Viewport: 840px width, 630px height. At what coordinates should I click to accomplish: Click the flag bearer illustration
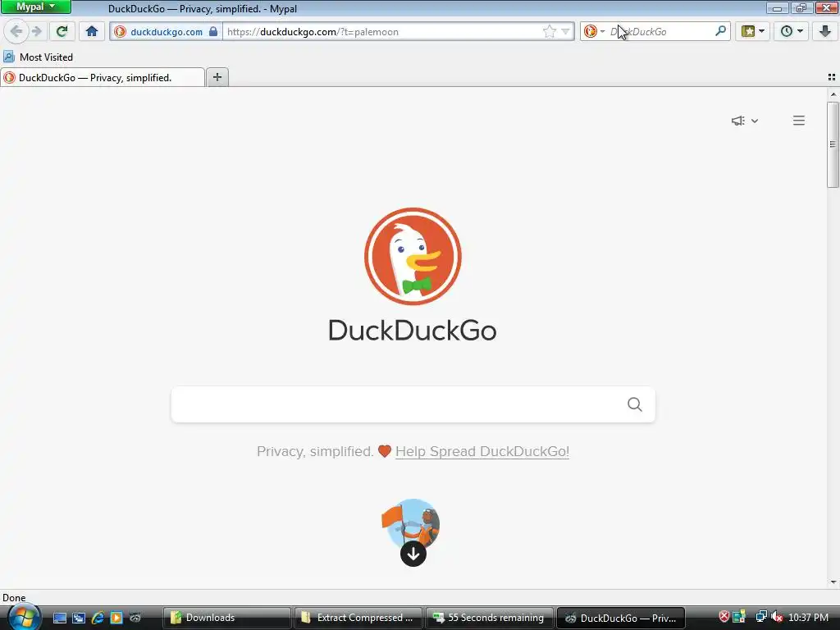tap(411, 521)
